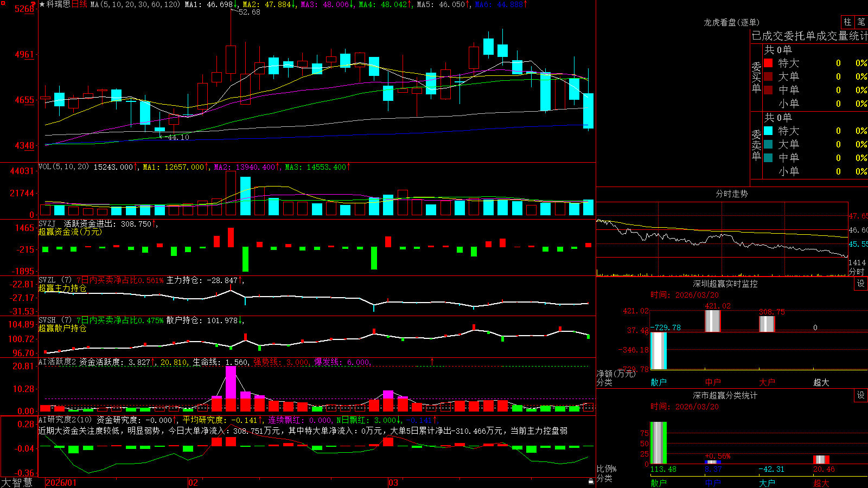Click 强势线: 3.000 label
The height and width of the screenshot is (488, 868).
coord(281,362)
